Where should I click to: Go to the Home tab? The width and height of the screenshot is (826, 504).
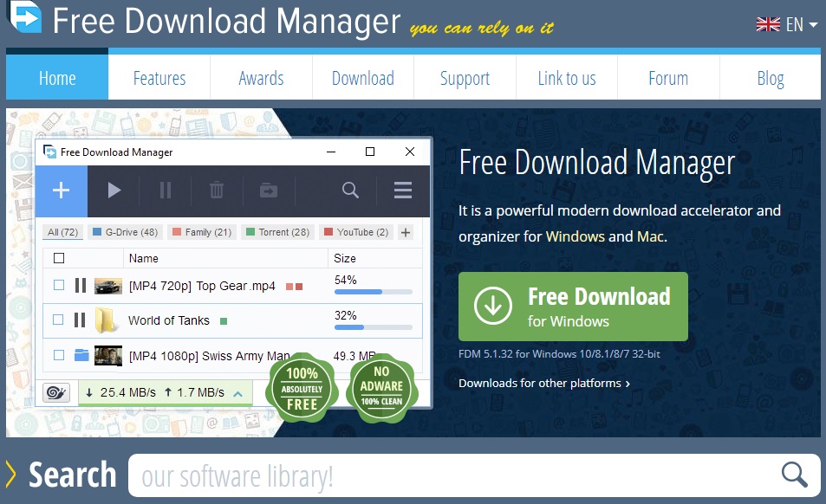pyautogui.click(x=57, y=78)
